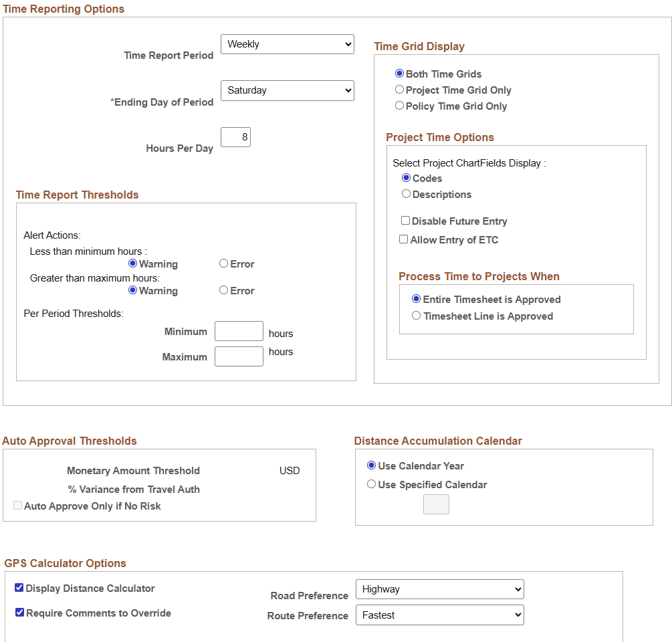Click the Monetary Amount Threshold label
Image resolution: width=672 pixels, height=642 pixels.
pyautogui.click(x=133, y=471)
